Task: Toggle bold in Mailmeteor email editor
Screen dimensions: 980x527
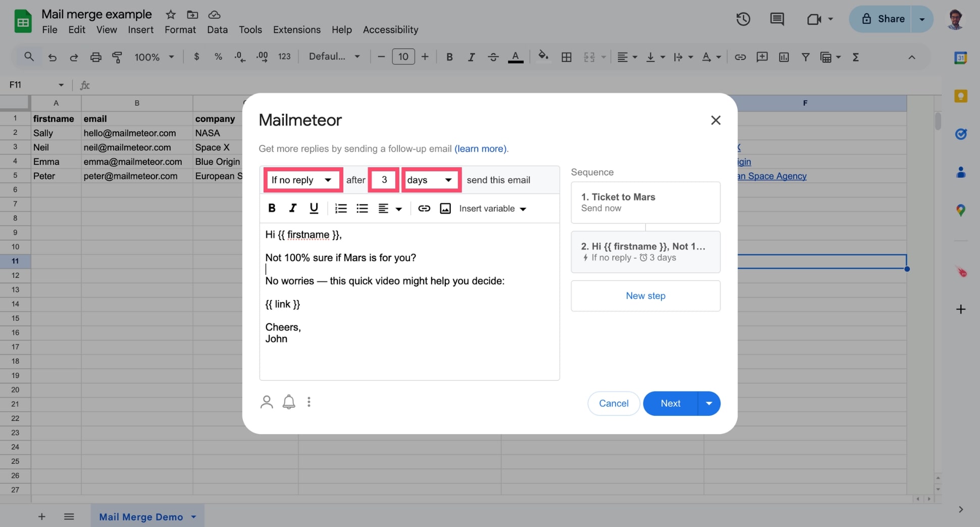Action: [272, 208]
